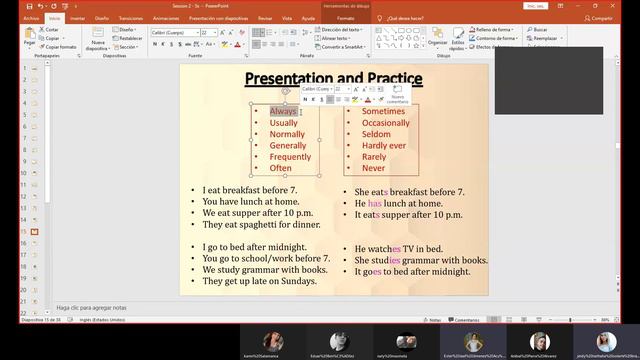Screen dimensions: 640x360
Task: Click Buscar magnifier in ribbon
Action: (x=537, y=29)
